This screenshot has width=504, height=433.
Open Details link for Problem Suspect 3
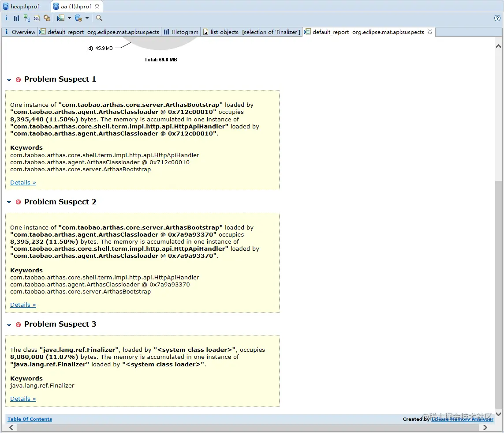[x=23, y=399]
